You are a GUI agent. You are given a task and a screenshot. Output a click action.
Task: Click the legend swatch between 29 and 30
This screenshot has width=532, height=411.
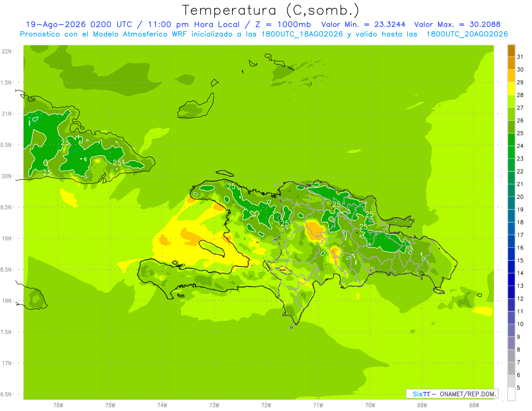[511, 76]
